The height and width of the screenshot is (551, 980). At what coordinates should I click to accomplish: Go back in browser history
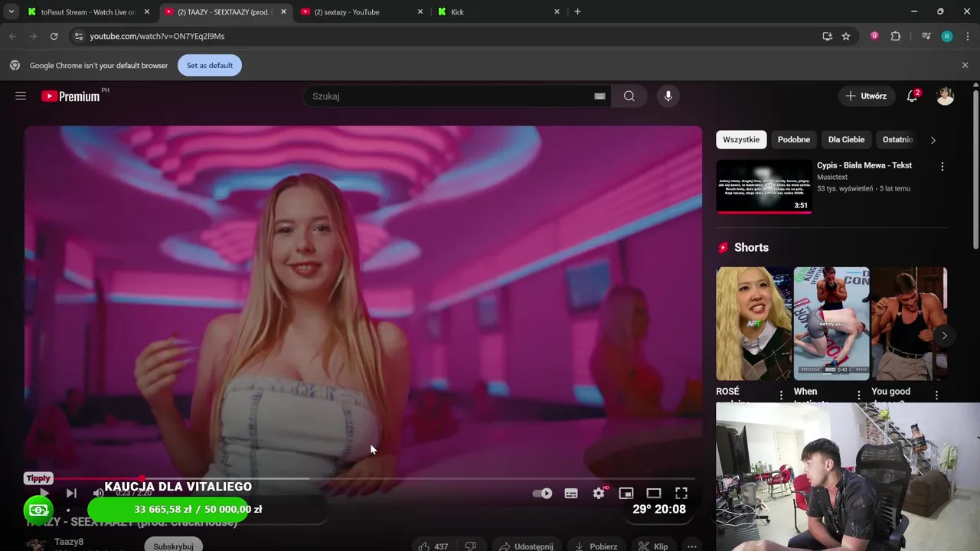pyautogui.click(x=12, y=36)
